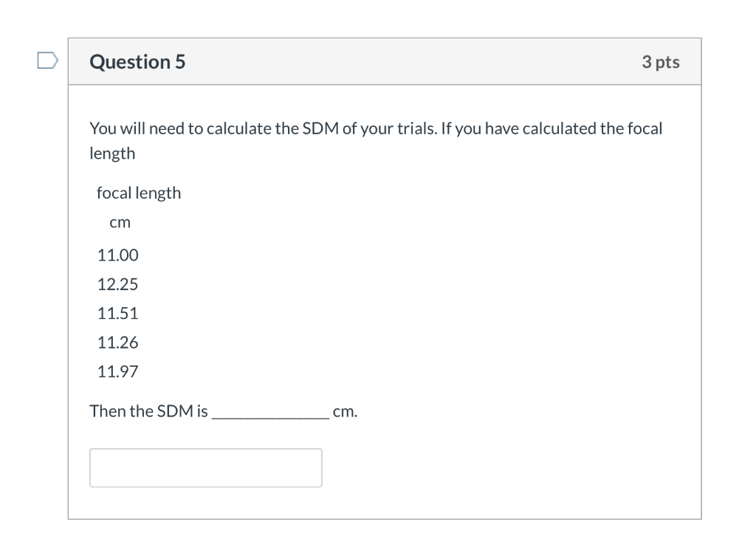Click the blank line after Then the SDM is
This screenshot has height=553, width=756.
pyautogui.click(x=272, y=413)
